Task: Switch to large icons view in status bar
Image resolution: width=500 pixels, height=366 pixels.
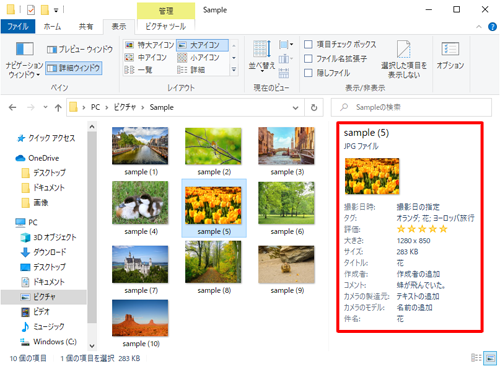Action: (490, 358)
